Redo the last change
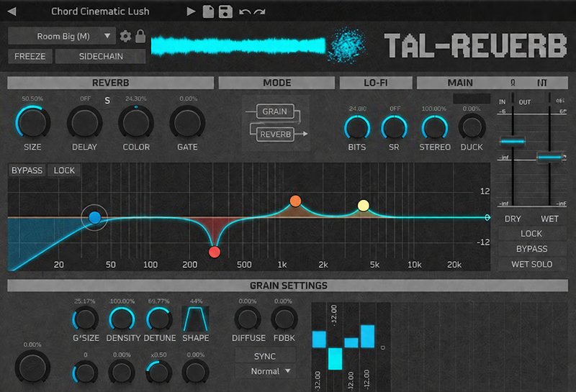The width and height of the screenshot is (576, 392). pyautogui.click(x=259, y=12)
